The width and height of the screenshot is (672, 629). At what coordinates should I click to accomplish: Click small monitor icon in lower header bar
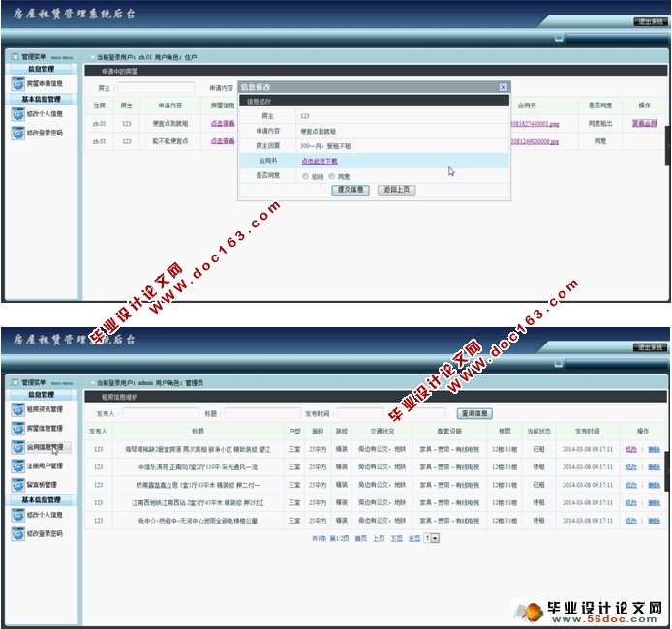(559, 364)
